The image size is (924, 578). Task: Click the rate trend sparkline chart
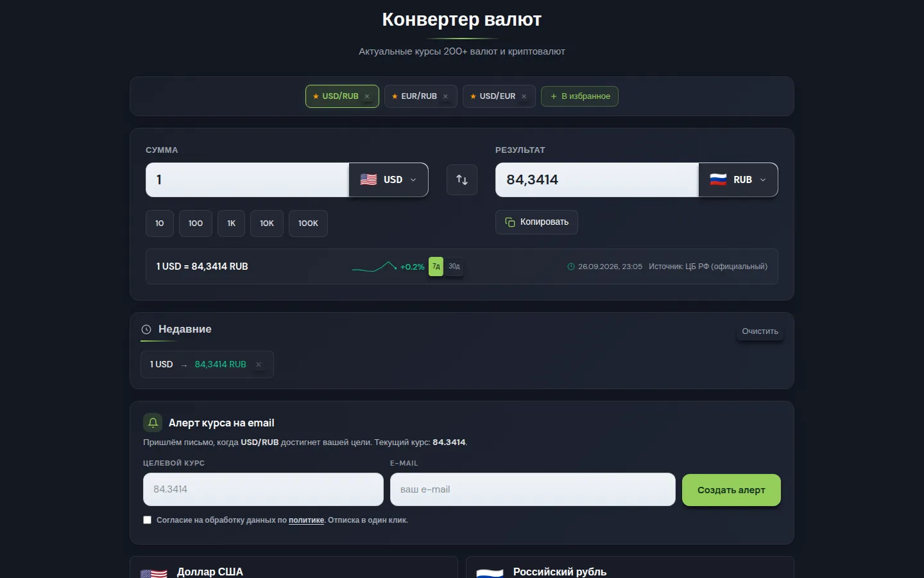pyautogui.click(x=374, y=267)
